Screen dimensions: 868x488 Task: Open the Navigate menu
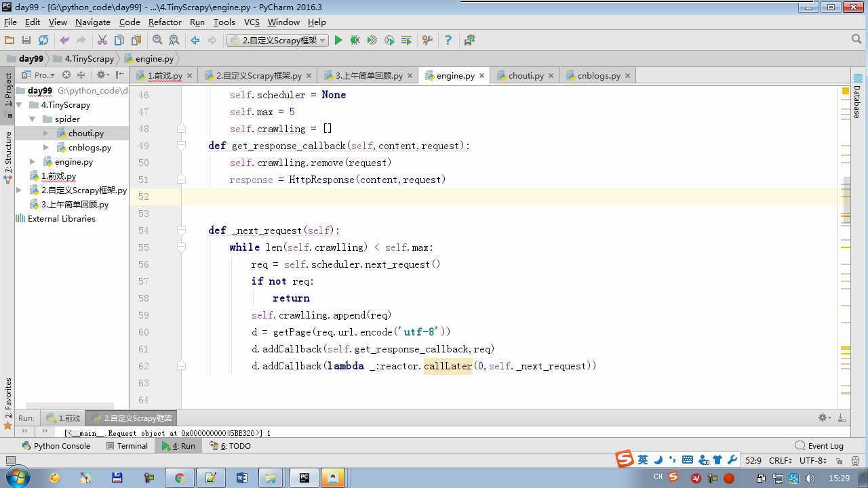pos(93,22)
